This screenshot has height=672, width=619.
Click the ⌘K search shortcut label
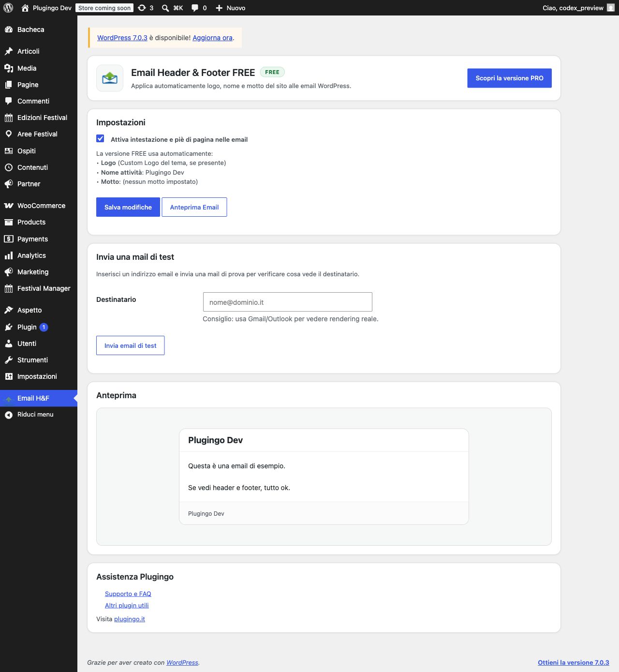point(178,8)
